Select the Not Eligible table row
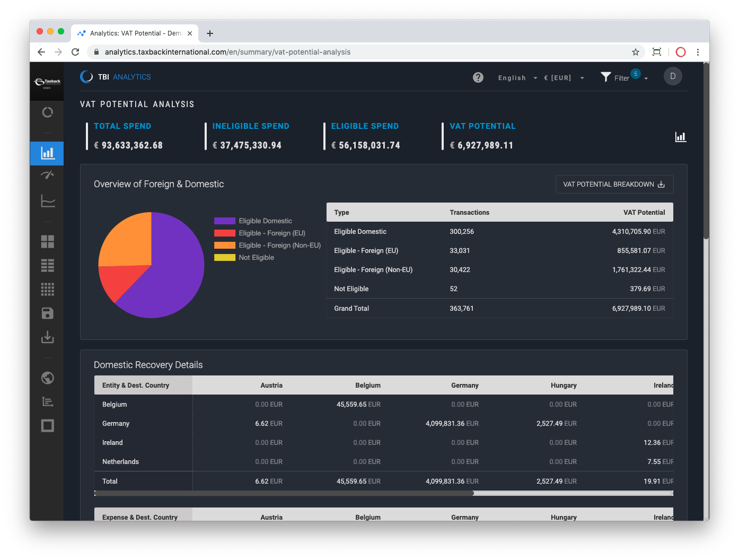Viewport: 739px width, 560px height. [500, 289]
